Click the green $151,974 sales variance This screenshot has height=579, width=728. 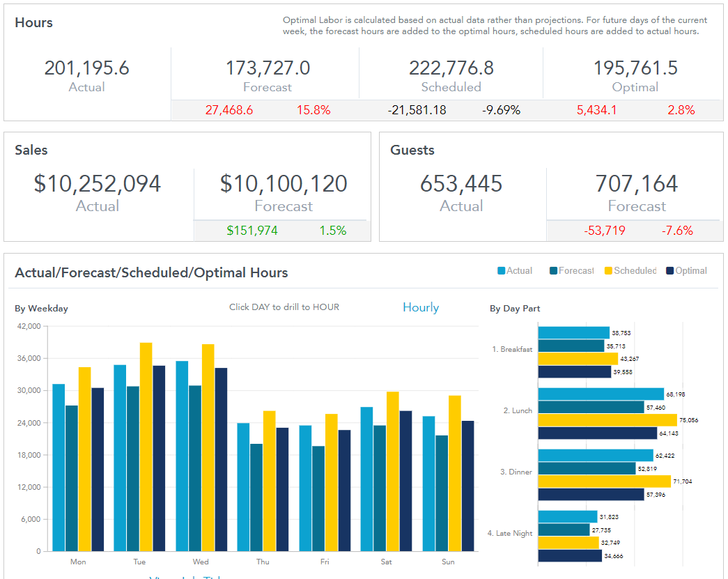pos(252,231)
